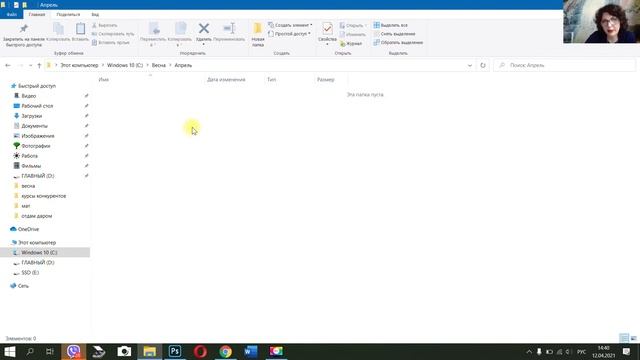Open Фотографии in navigation pane
The width and height of the screenshot is (640, 360).
pyautogui.click(x=36, y=146)
